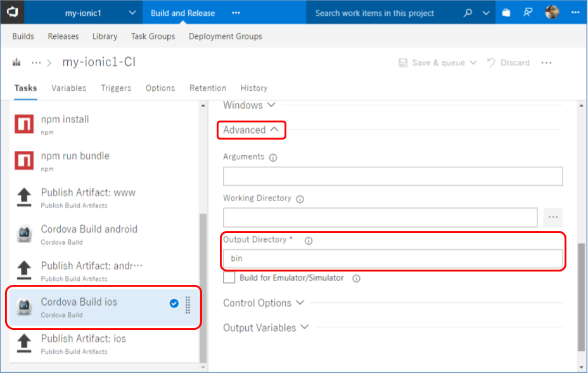Screen dimensions: 588x373
Task: Switch to the Triggers tab
Action: click(116, 88)
